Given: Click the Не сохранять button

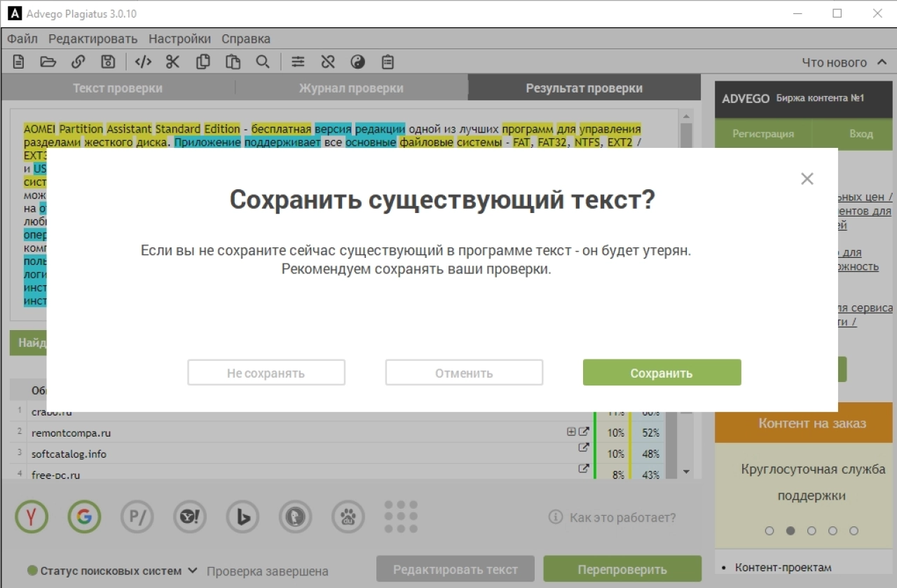Looking at the screenshot, I should click(266, 373).
